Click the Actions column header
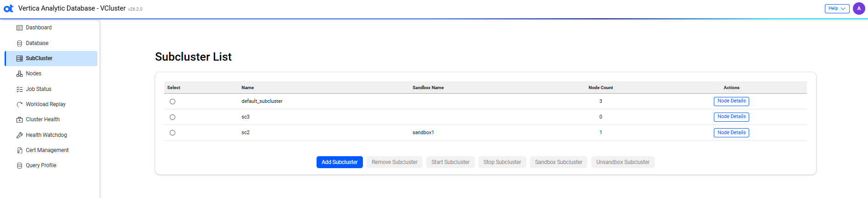The height and width of the screenshot is (198, 868). coord(731,88)
